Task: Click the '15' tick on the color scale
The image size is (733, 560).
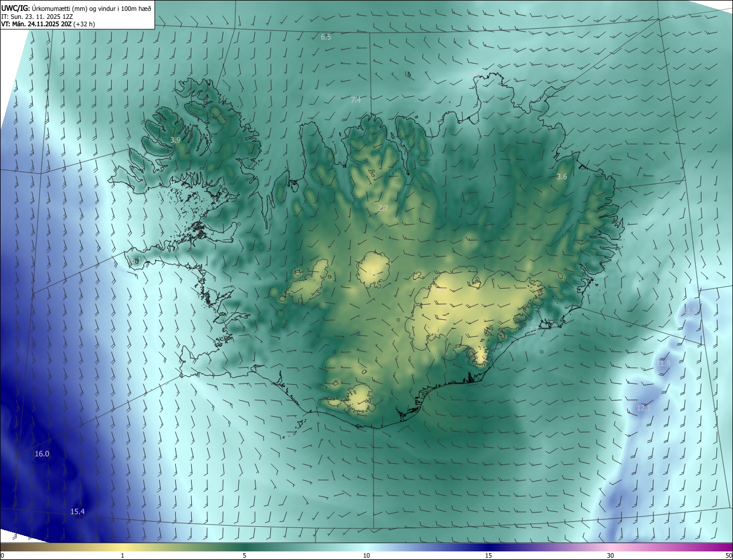Action: (488, 555)
